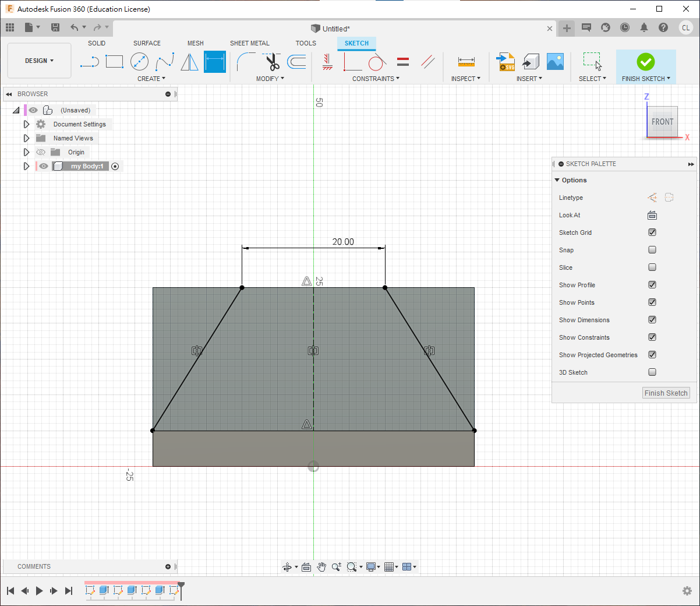Turn on the 3D Sketch checkbox
Image resolution: width=700 pixels, height=606 pixels.
(x=652, y=372)
